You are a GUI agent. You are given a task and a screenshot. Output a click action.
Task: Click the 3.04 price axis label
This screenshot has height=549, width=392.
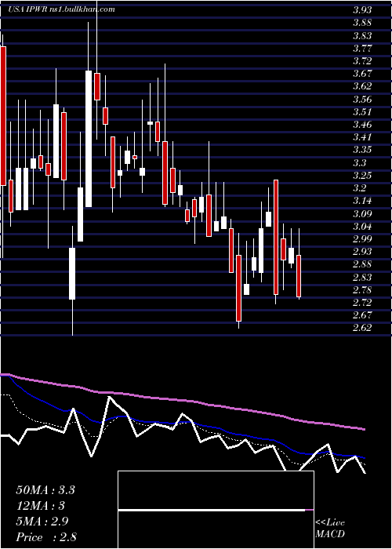[362, 226]
